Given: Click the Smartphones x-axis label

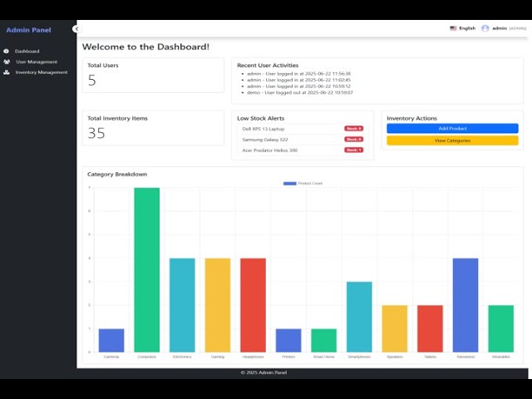Looking at the screenshot, I should click(359, 357).
